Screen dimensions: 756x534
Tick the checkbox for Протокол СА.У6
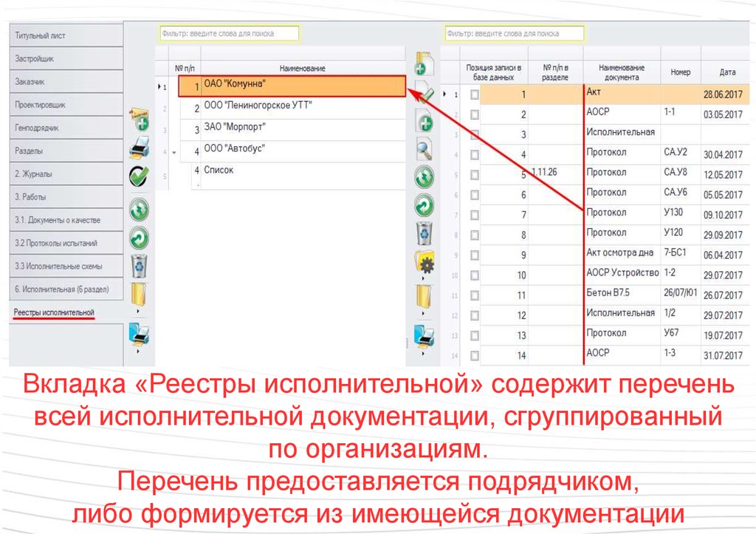tap(475, 195)
